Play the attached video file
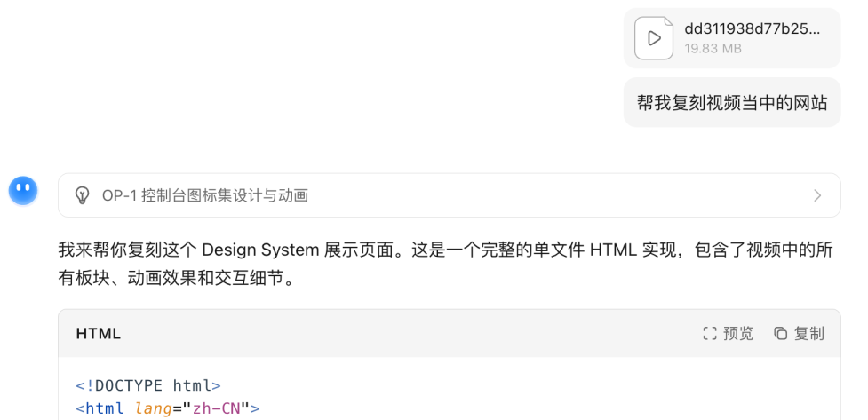The height and width of the screenshot is (420, 868). pos(654,39)
